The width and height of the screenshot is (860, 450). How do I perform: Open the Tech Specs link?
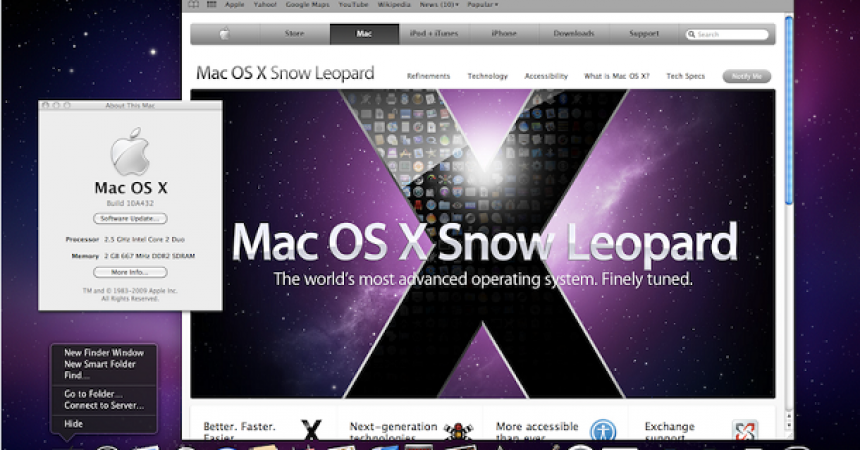click(x=686, y=76)
